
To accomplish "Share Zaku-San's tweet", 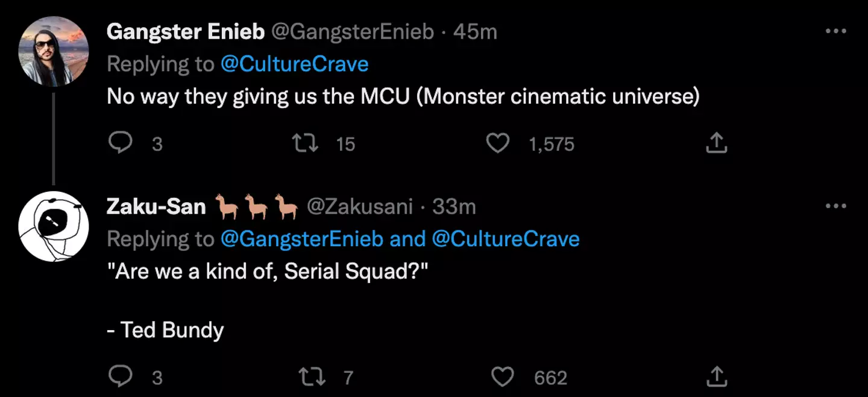I will pos(715,377).
